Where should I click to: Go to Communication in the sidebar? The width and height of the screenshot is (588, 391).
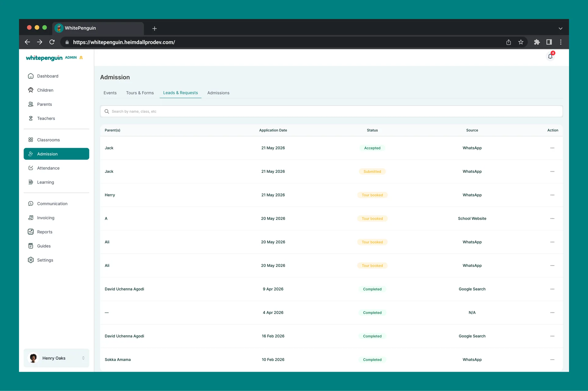coord(56,203)
